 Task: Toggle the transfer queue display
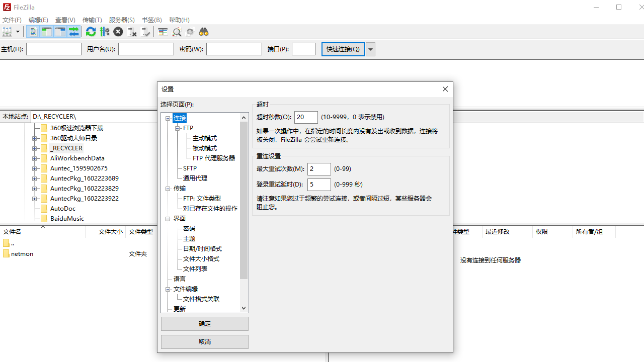73,32
